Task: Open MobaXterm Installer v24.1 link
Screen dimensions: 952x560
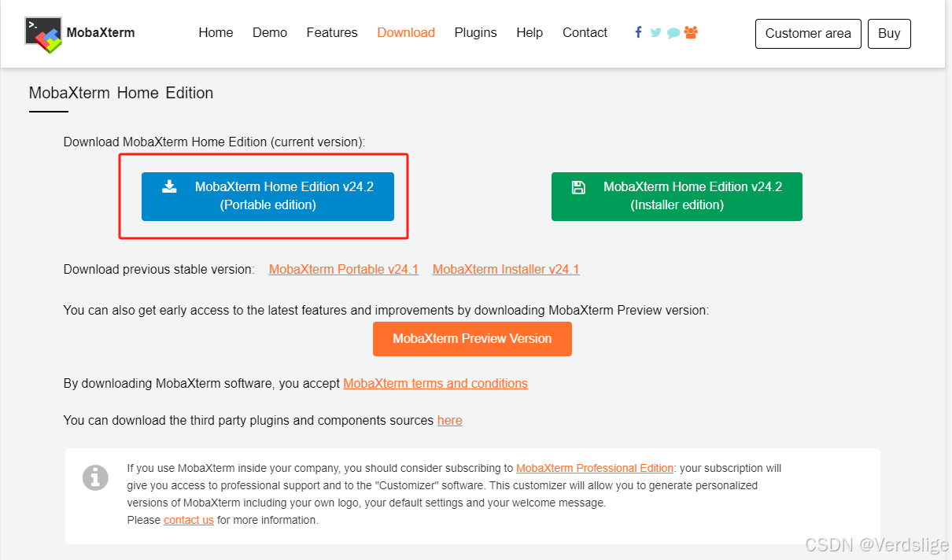Action: pos(506,270)
